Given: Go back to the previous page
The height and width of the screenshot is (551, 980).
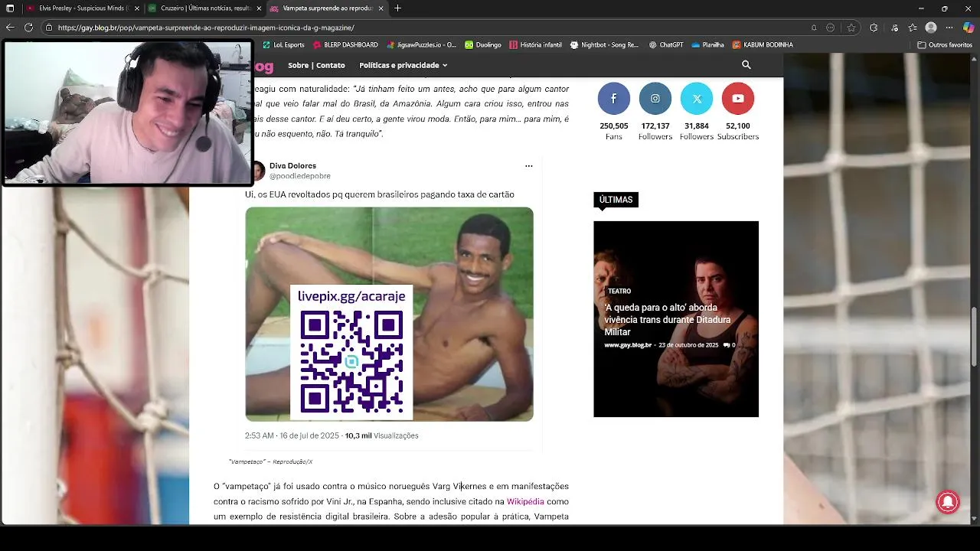Looking at the screenshot, I should (10, 28).
